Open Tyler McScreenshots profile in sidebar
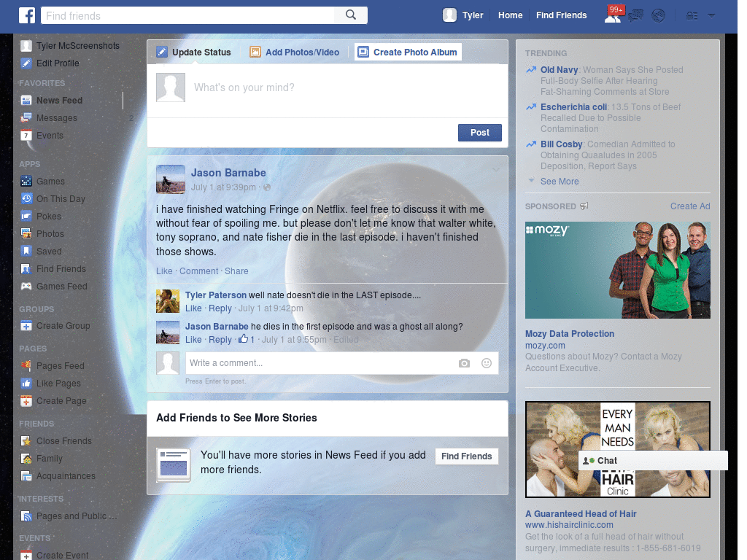The height and width of the screenshot is (560, 747). (x=70, y=46)
